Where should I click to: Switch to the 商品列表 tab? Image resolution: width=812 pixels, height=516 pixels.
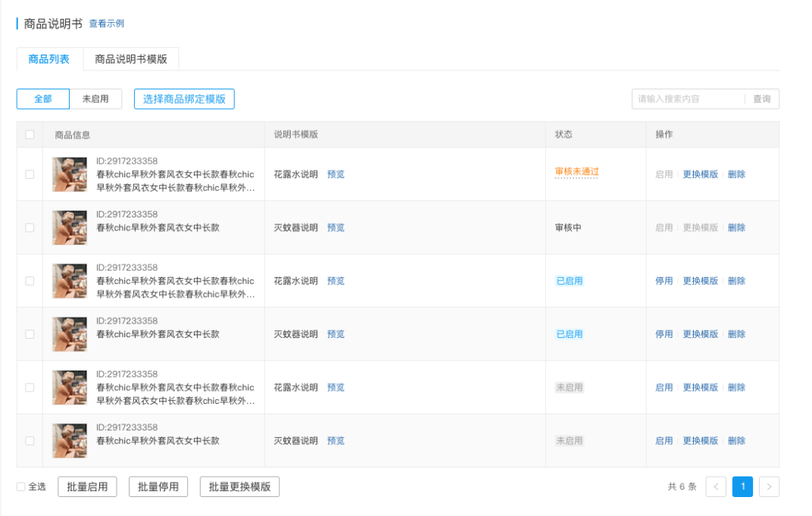coord(48,59)
